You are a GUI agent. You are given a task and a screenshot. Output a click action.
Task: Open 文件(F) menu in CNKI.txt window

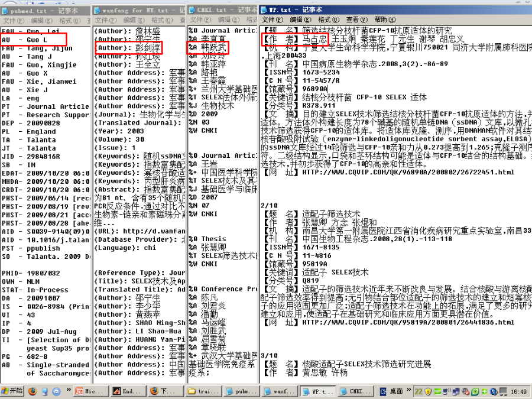[200, 20]
